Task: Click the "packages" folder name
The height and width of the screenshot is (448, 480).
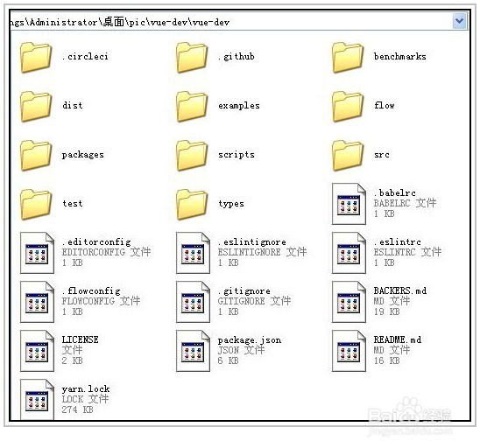Action: tap(82, 155)
